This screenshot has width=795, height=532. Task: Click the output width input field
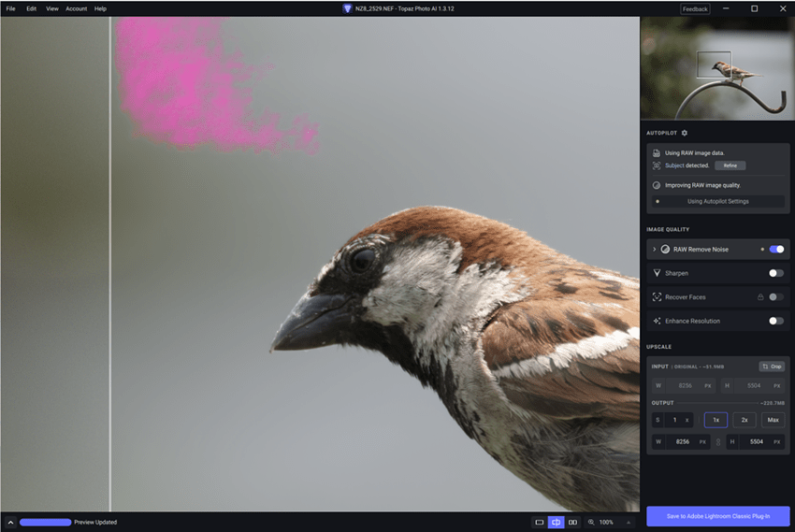point(683,441)
